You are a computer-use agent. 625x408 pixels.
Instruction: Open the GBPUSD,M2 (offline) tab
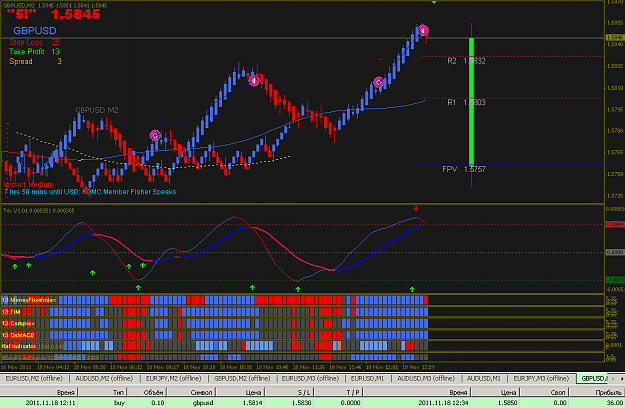click(242, 378)
